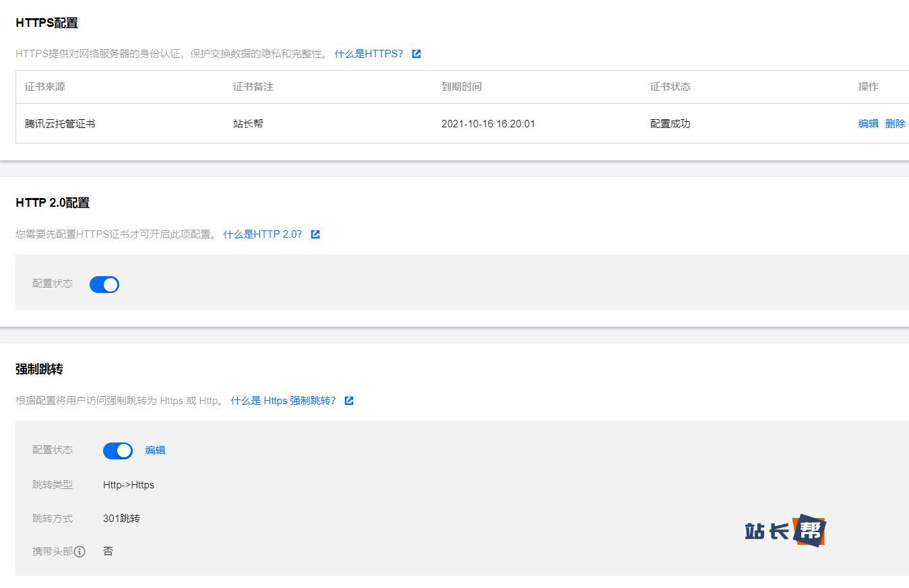The width and height of the screenshot is (909, 588).
Task: Open the 什么是HTTPS? help link
Action: (369, 54)
